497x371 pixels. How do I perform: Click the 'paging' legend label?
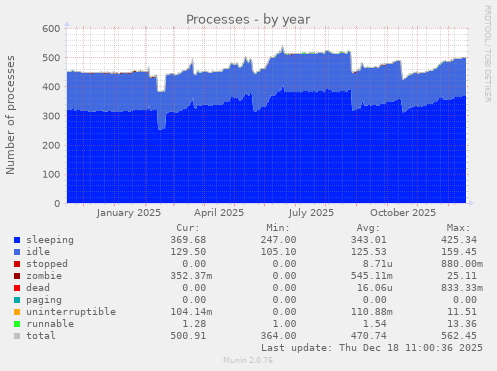tap(44, 300)
